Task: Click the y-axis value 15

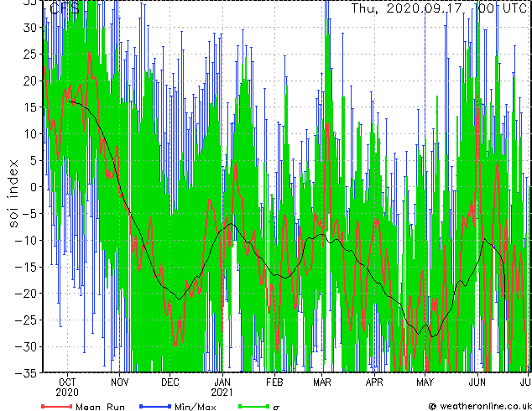Action: tap(29, 107)
